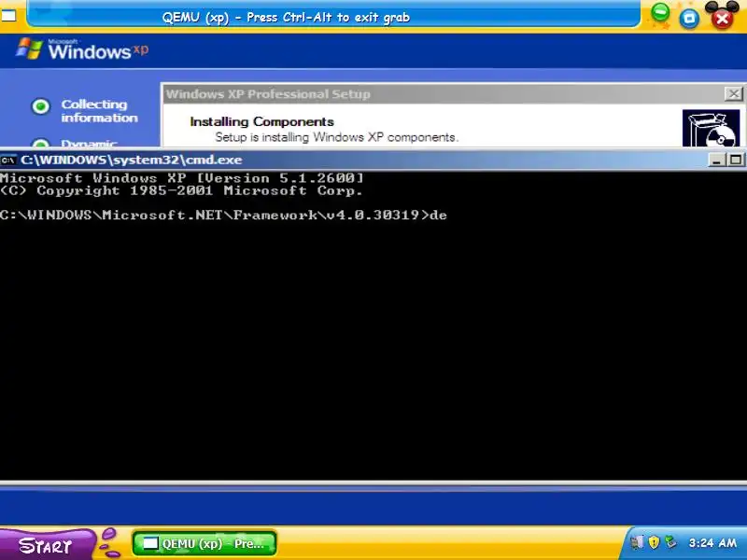The image size is (747, 560).
Task: Minimize the QEMU window with green button
Action: point(660,13)
